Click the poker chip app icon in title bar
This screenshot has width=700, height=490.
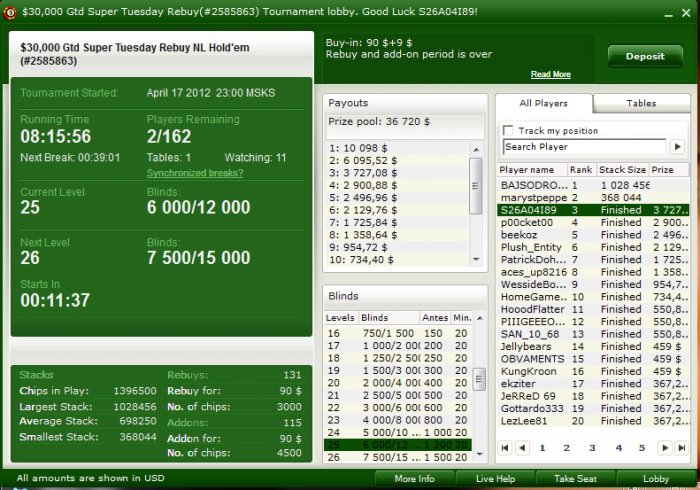pyautogui.click(x=9, y=12)
